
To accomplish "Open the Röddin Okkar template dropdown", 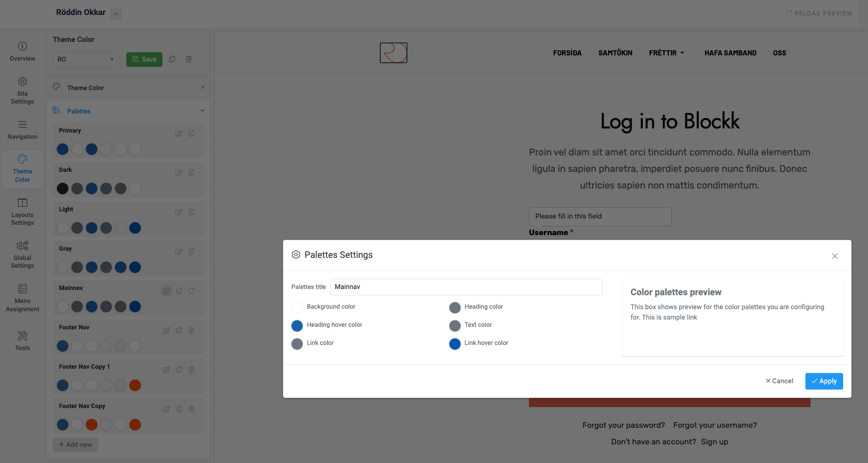I will tap(116, 14).
